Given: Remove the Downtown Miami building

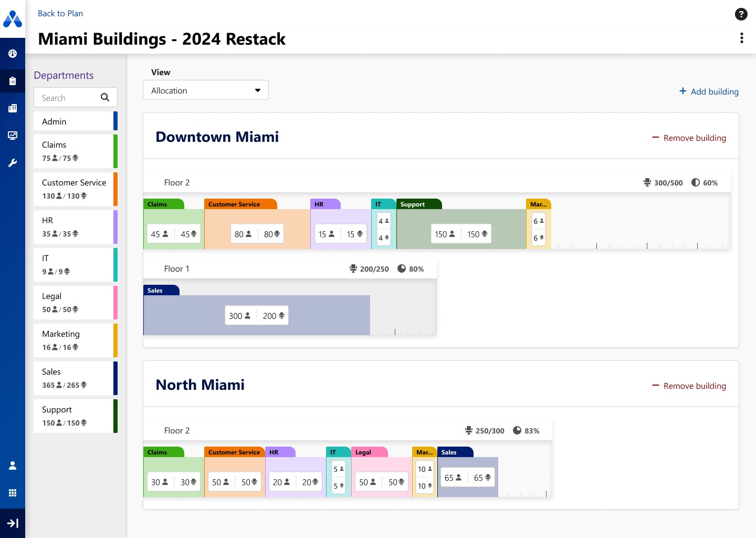Looking at the screenshot, I should [x=689, y=138].
